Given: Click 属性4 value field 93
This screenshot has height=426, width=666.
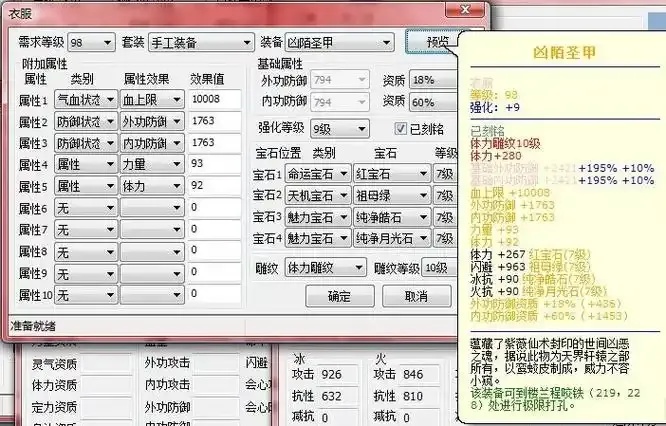Looking at the screenshot, I should point(214,164).
